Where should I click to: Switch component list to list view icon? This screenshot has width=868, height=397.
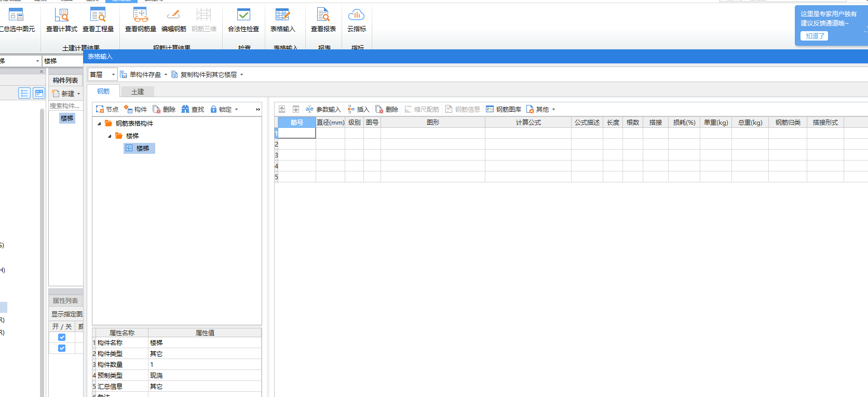[x=24, y=93]
